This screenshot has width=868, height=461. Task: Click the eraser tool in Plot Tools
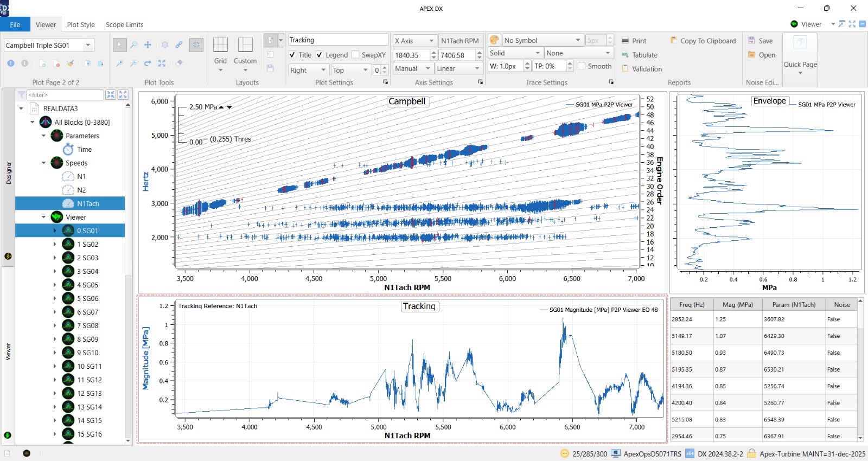179,63
